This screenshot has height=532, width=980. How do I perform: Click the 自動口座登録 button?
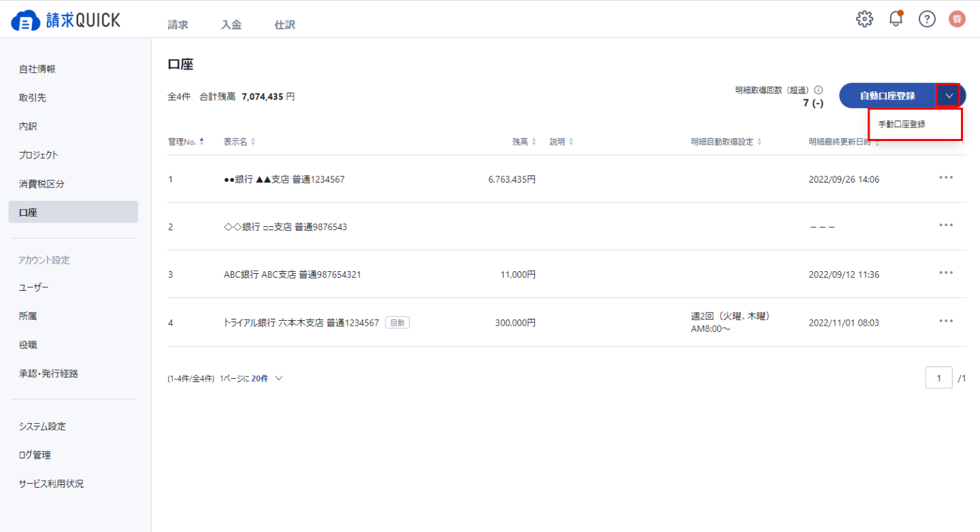pos(887,96)
